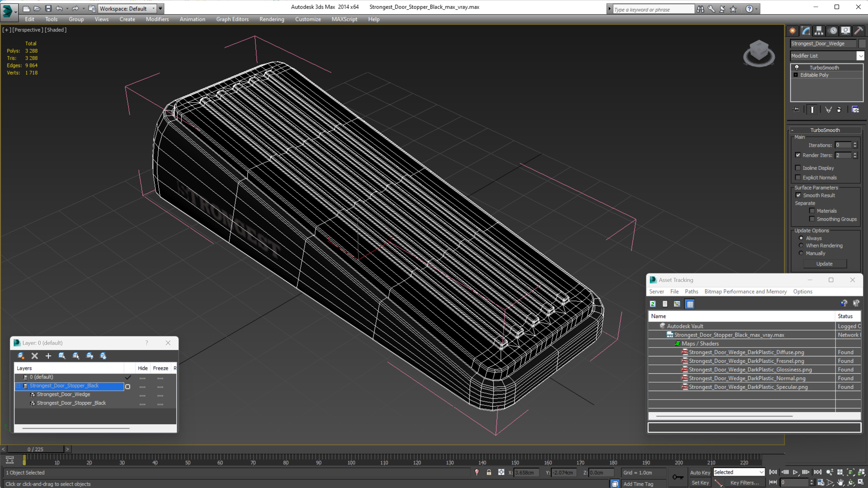Screen dimensions: 868x488
Task: Click Refresh icon in Asset Tracking
Action: click(653, 304)
